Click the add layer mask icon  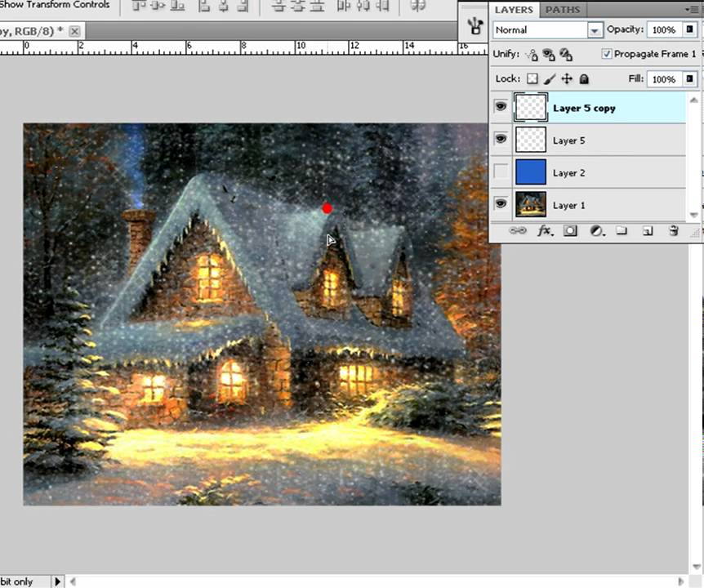(570, 231)
